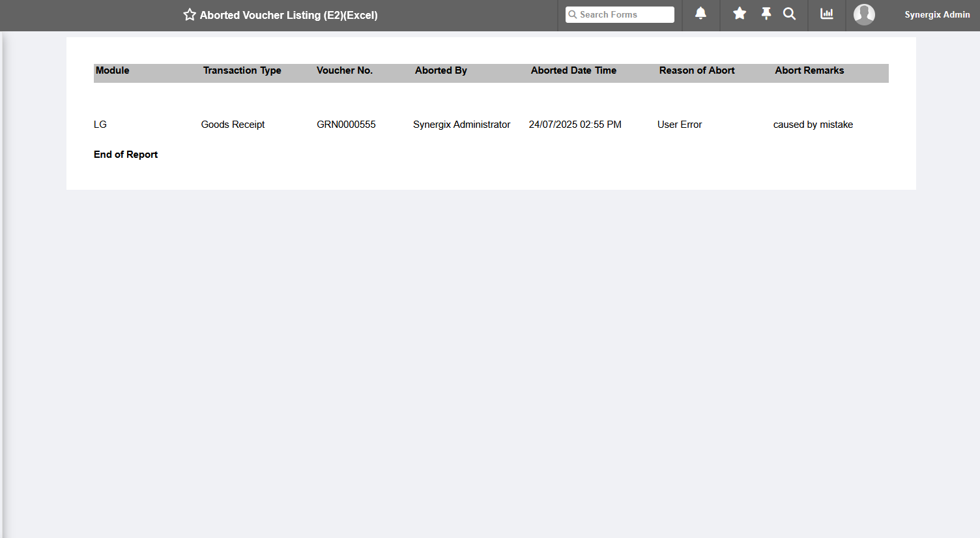Open the user profile avatar
This screenshot has height=538, width=980.
click(x=864, y=14)
